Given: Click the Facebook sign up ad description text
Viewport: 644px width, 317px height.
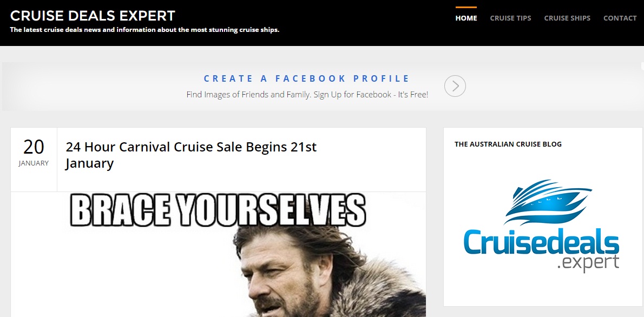Looking at the screenshot, I should pyautogui.click(x=307, y=95).
